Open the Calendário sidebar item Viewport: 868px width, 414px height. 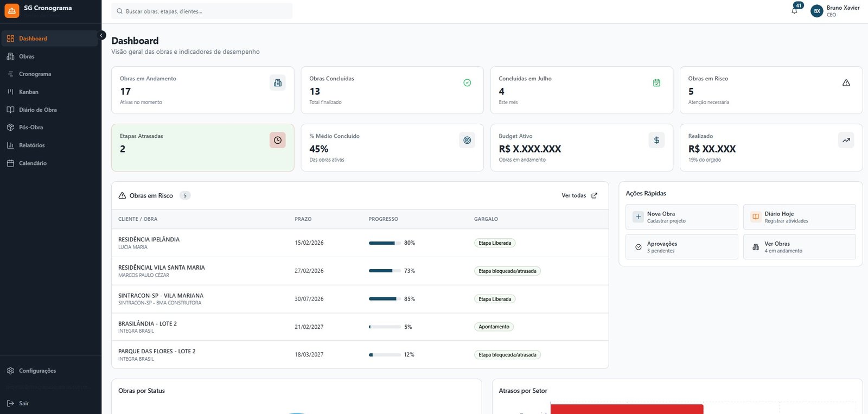(50, 163)
